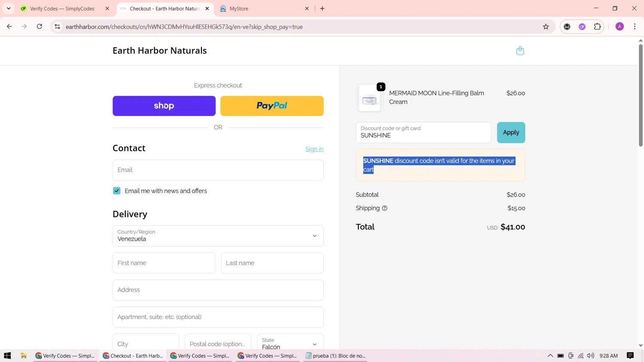Click the Discount code or gift card field
The height and width of the screenshot is (362, 644).
(x=423, y=133)
